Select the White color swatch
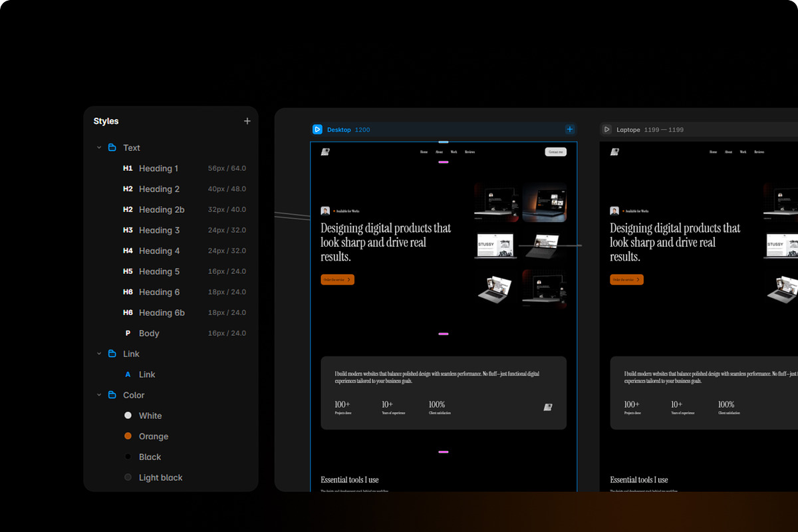 pyautogui.click(x=128, y=416)
